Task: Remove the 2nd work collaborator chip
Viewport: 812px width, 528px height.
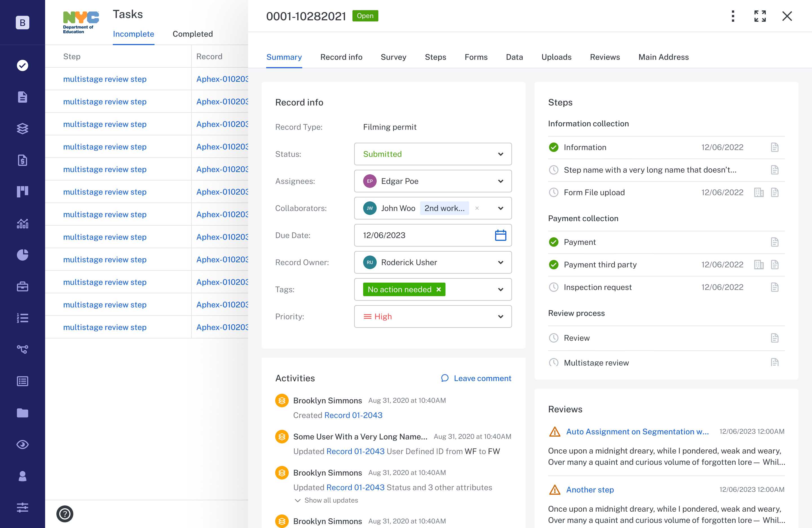Action: (x=477, y=208)
